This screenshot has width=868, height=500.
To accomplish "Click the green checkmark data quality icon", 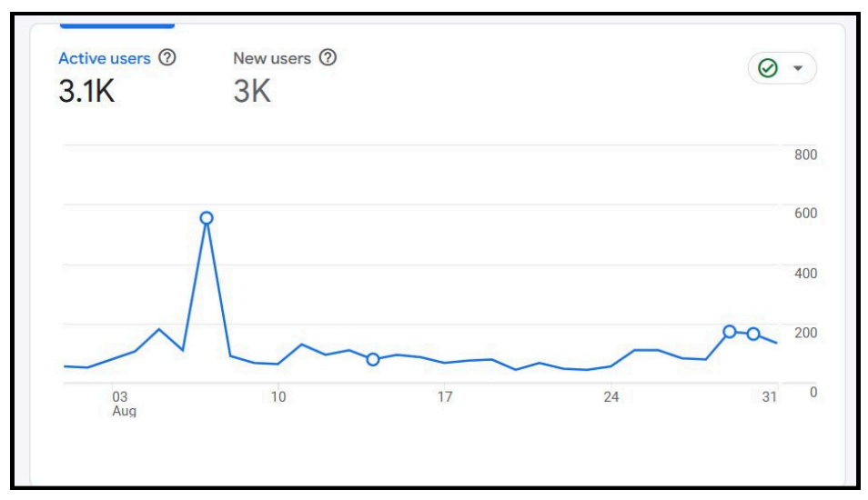I will (x=768, y=69).
